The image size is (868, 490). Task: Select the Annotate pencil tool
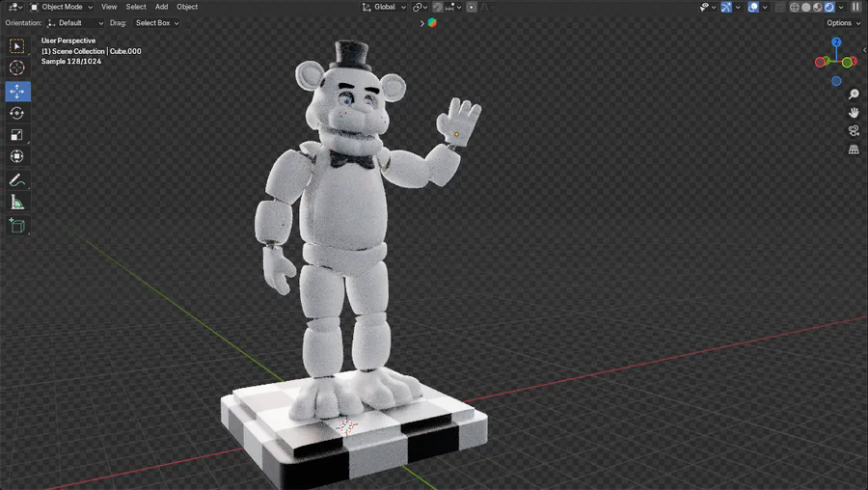[17, 180]
